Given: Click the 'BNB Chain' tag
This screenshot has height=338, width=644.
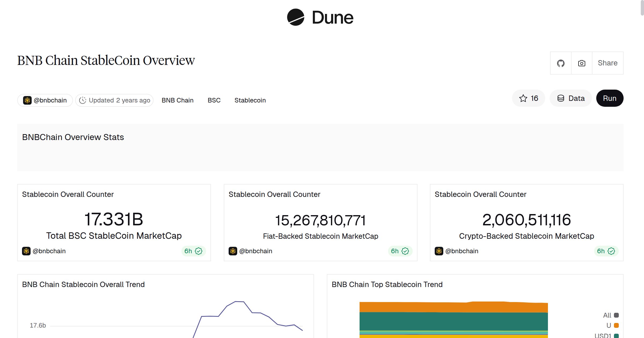Looking at the screenshot, I should [177, 100].
